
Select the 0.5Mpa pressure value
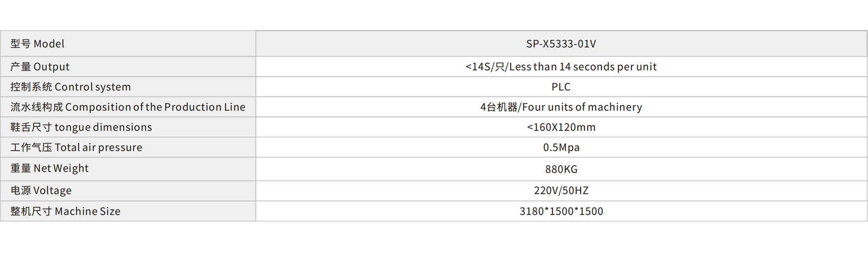(561, 148)
